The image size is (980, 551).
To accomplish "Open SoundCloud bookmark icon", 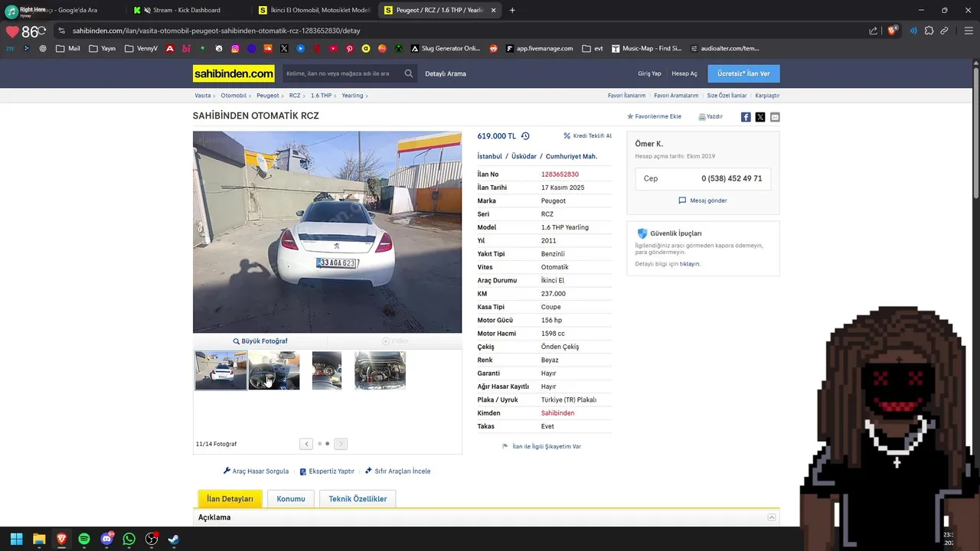I will click(x=268, y=48).
